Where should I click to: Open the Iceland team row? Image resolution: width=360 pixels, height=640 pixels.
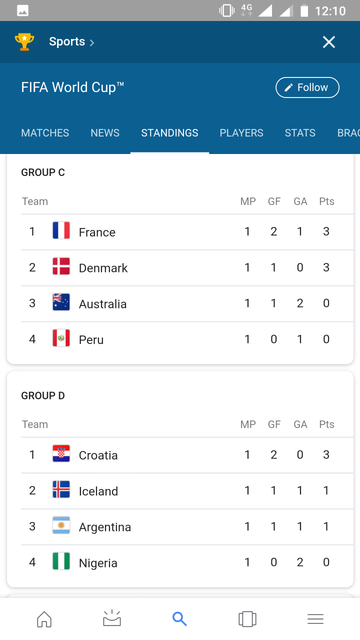pos(187,491)
